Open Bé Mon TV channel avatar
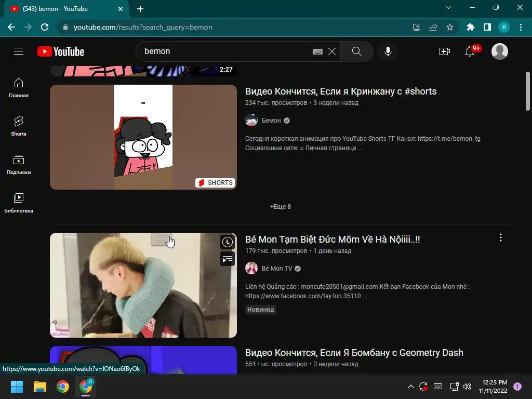The height and width of the screenshot is (399, 532). coord(251,269)
